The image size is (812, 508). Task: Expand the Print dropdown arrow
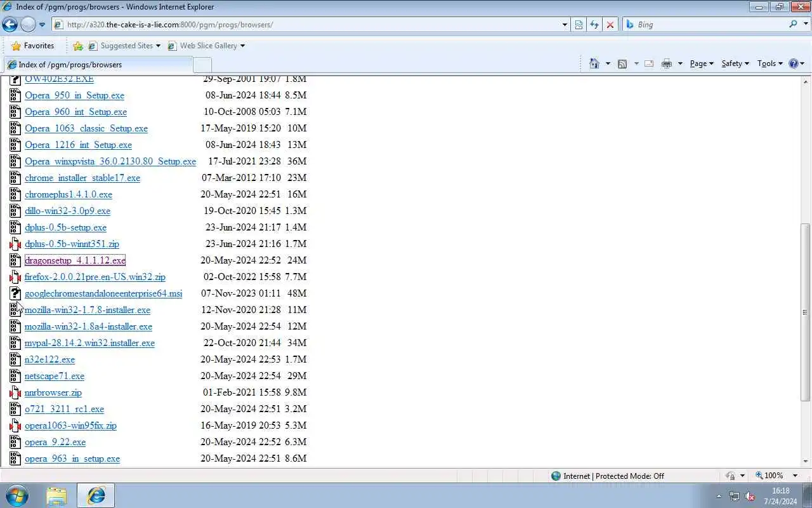pyautogui.click(x=680, y=63)
